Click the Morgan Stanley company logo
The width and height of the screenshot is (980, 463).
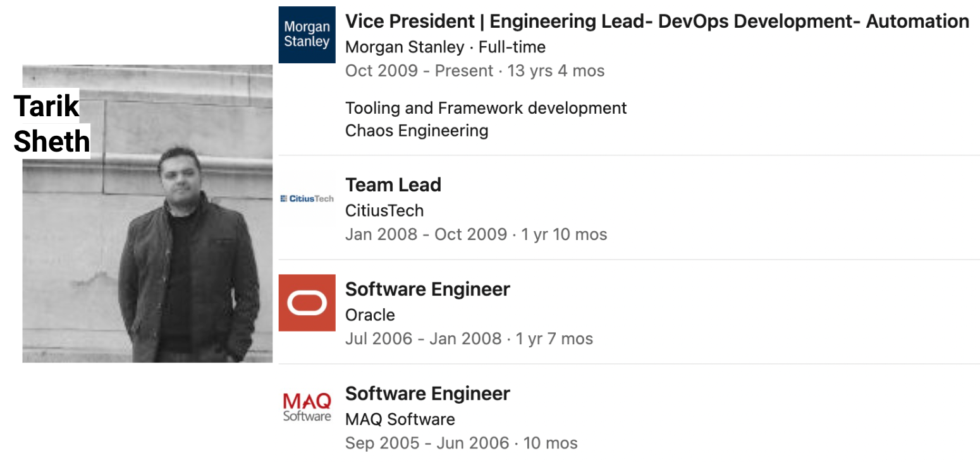pos(307,35)
